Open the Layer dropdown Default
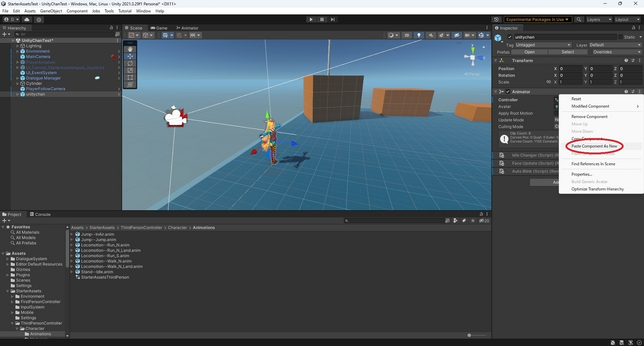The image size is (644, 346). point(615,45)
